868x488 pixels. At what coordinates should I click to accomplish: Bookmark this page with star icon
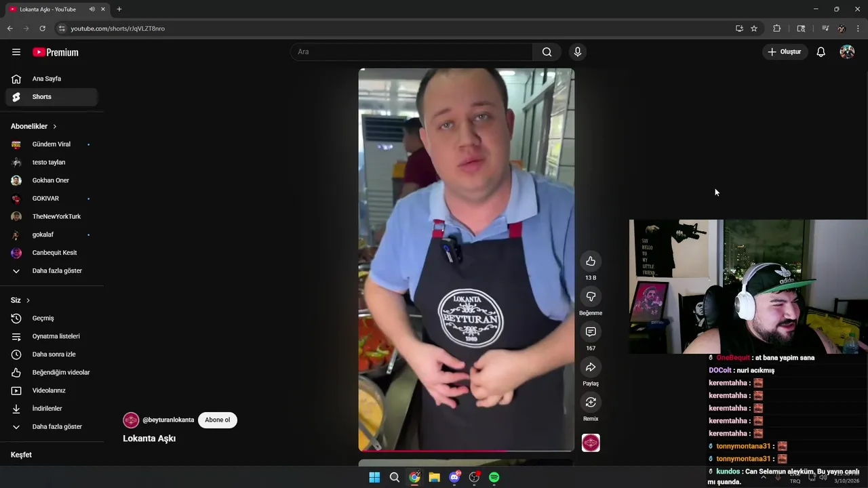click(754, 28)
